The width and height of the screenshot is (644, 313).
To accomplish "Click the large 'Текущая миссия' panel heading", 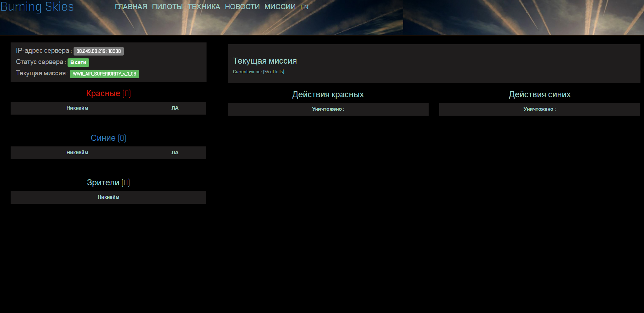I will pyautogui.click(x=265, y=61).
